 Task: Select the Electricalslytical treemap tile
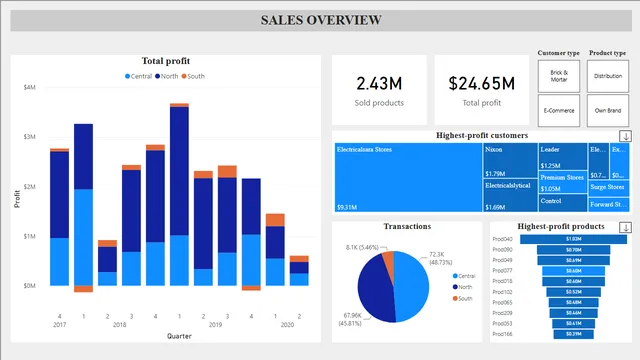coord(510,196)
